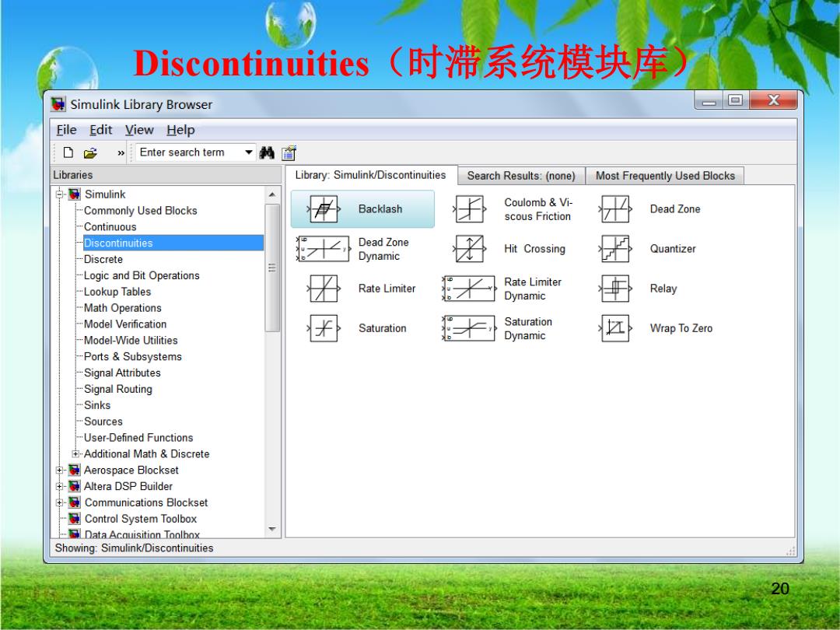Click the Wrap To Zero block label

coord(681,328)
